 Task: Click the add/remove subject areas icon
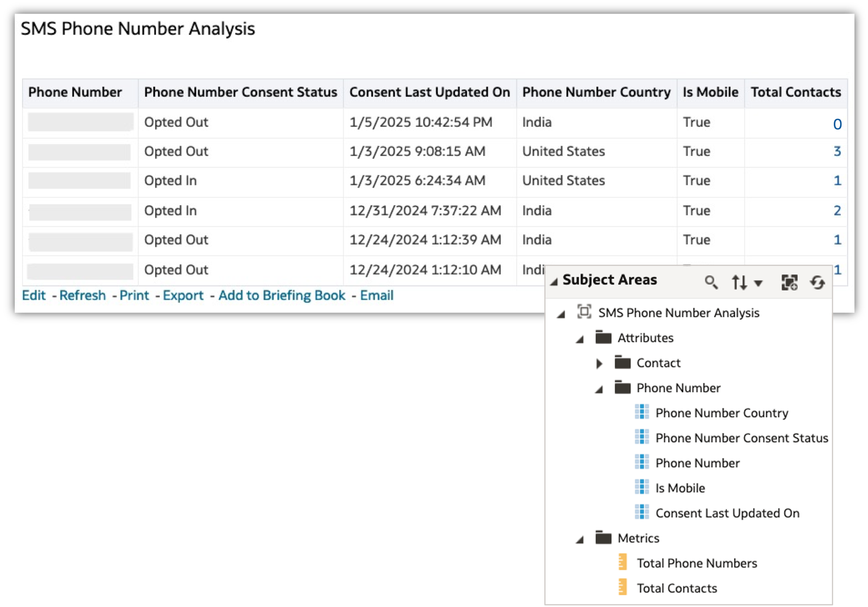pyautogui.click(x=789, y=282)
